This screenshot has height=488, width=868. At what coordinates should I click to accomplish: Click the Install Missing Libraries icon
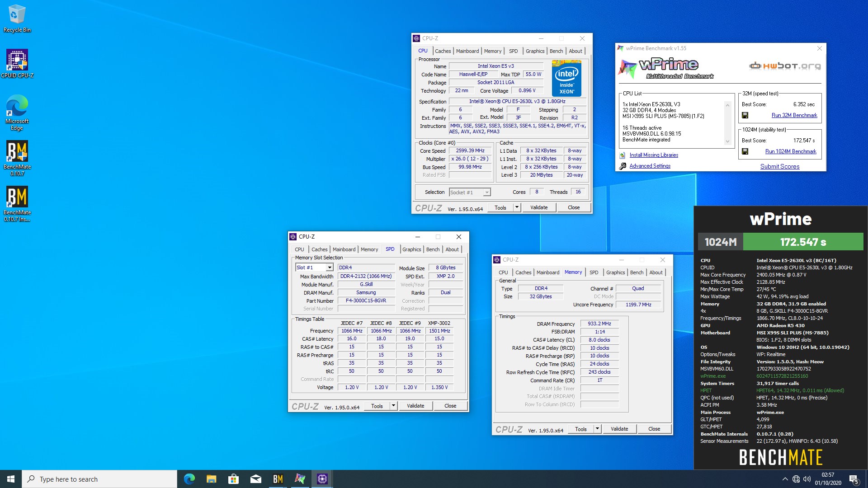click(623, 155)
